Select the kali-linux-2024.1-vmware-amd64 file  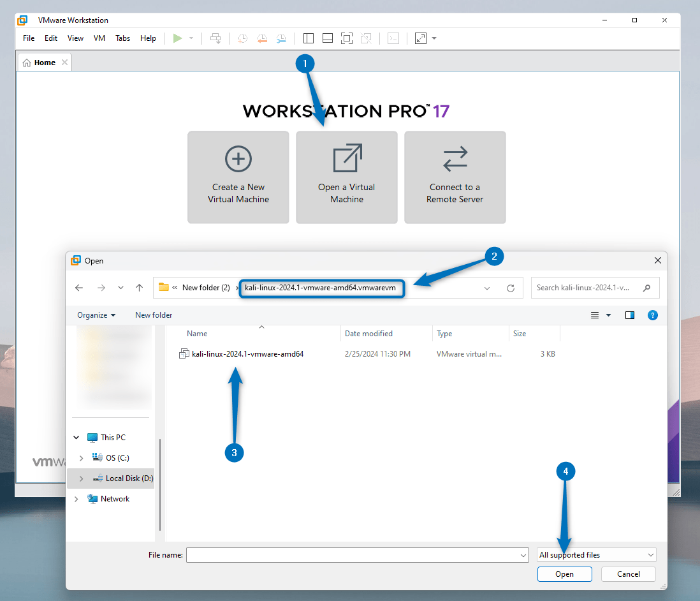[247, 353]
